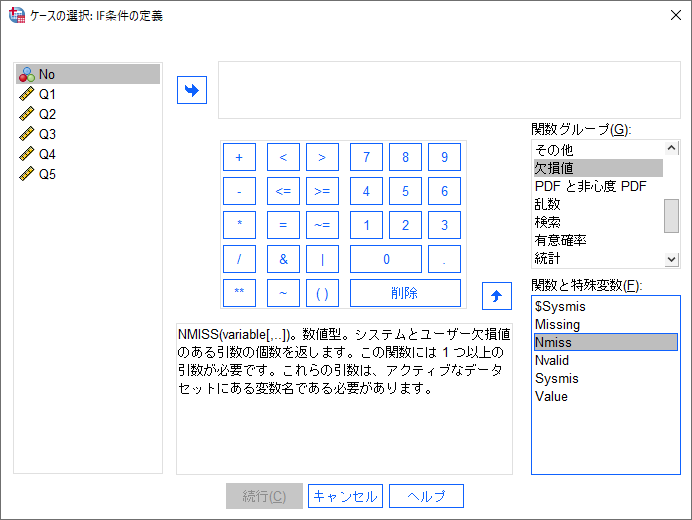Screen dimensions: 692x520
Task: Click the parentheses key
Action: 322,293
